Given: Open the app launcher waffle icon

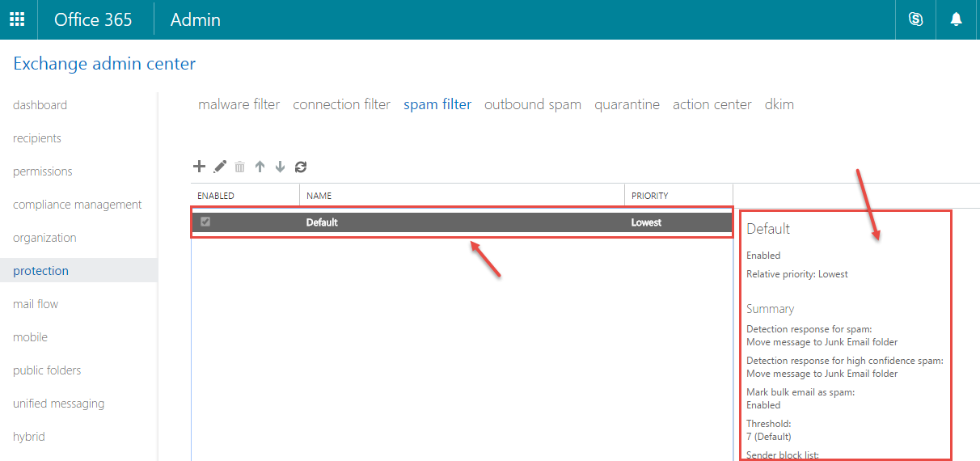Looking at the screenshot, I should tap(17, 19).
